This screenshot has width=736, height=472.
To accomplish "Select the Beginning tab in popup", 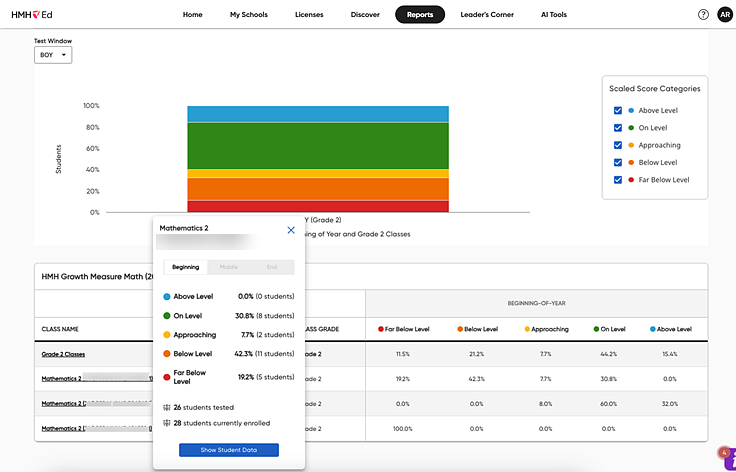I will [x=185, y=267].
